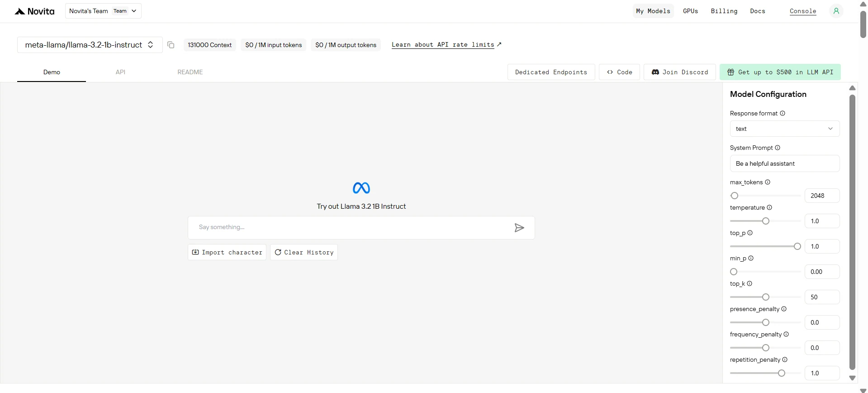Click the Meta logo above Try out Llama
Screen dimensions: 868x393
361,188
